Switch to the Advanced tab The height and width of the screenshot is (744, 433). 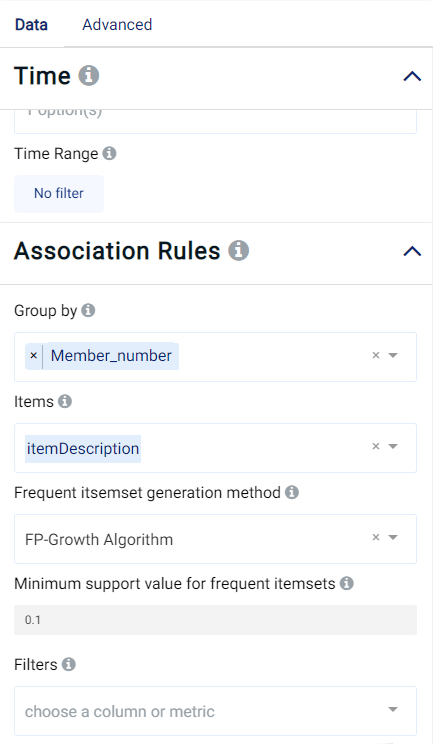[x=117, y=25]
